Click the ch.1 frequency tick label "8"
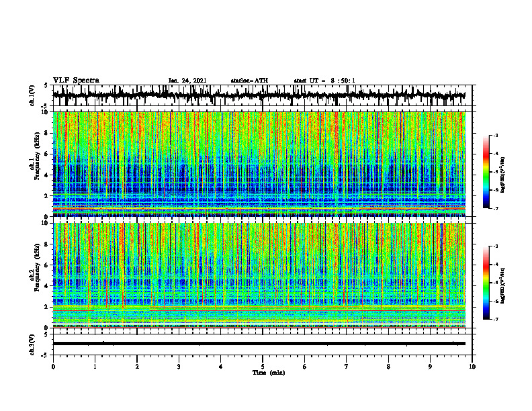532x411 pixels. (47, 133)
